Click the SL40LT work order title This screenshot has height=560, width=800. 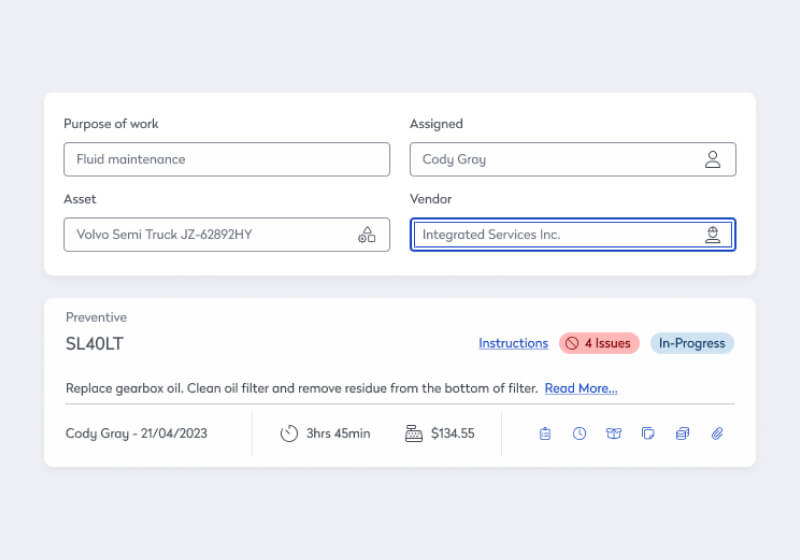(x=95, y=344)
